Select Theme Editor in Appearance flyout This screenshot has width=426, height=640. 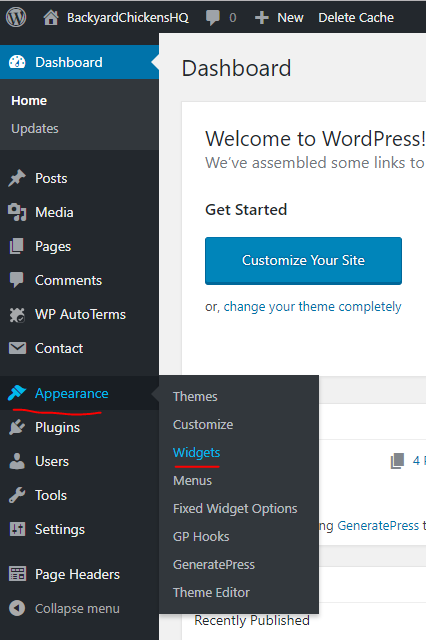click(x=211, y=592)
